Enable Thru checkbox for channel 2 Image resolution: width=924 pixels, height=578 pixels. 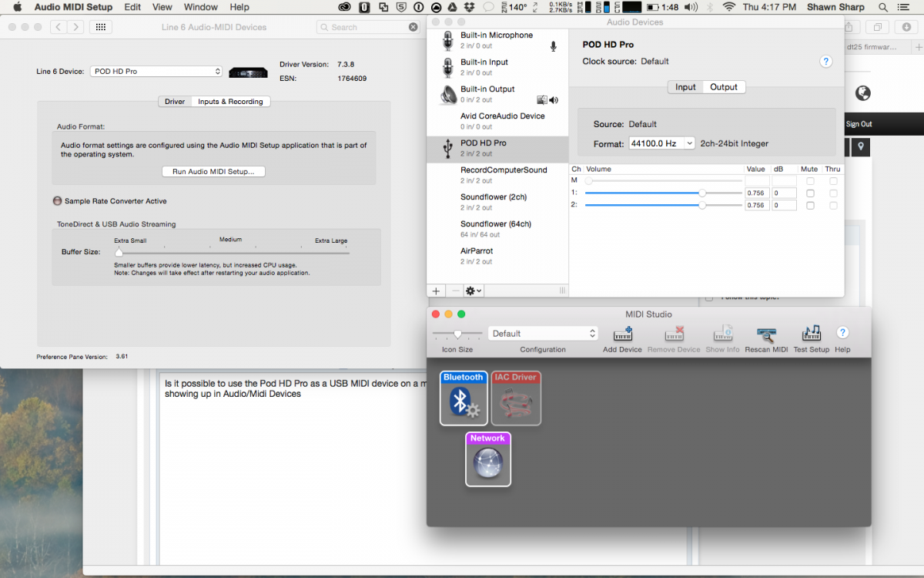point(833,206)
